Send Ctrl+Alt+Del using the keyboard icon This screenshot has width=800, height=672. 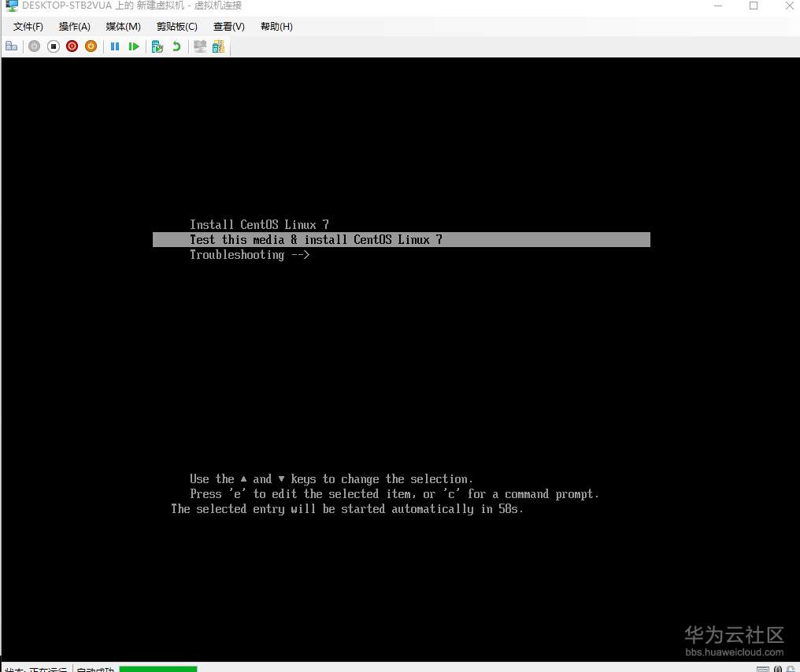[x=11, y=46]
